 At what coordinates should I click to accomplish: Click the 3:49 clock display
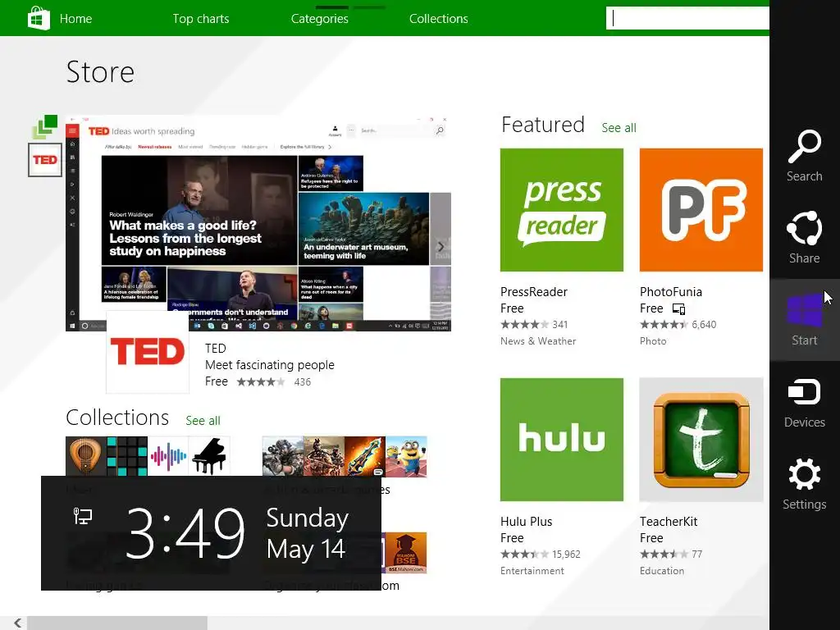pos(185,533)
